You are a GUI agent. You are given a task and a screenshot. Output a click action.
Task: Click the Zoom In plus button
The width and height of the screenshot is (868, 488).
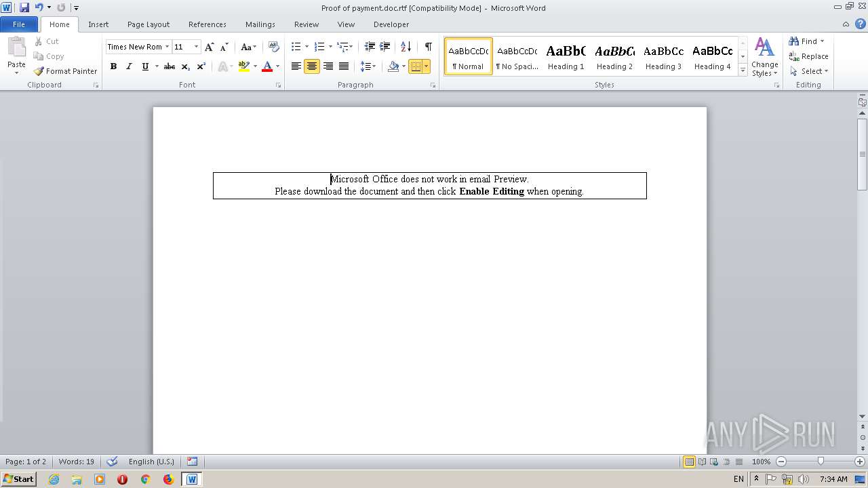(x=860, y=462)
